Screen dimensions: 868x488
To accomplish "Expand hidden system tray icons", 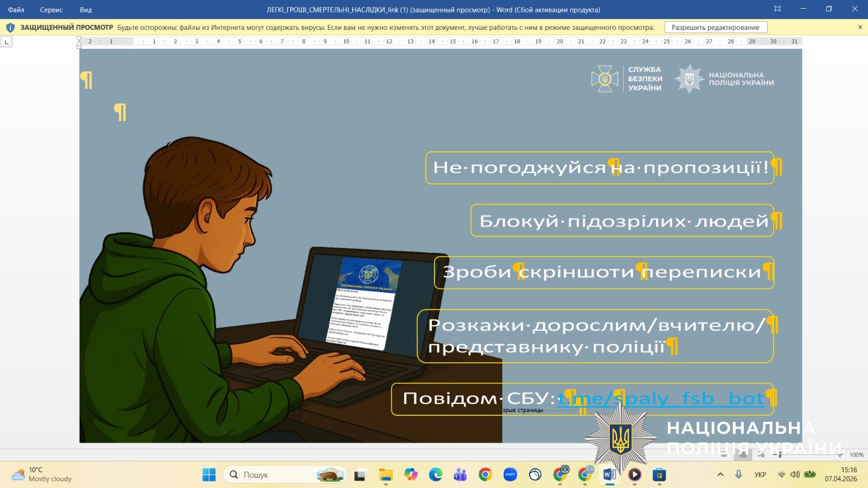I will point(720,474).
